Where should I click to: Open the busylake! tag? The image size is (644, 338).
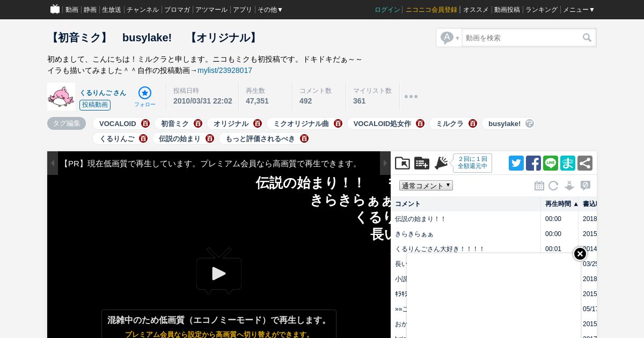504,123
